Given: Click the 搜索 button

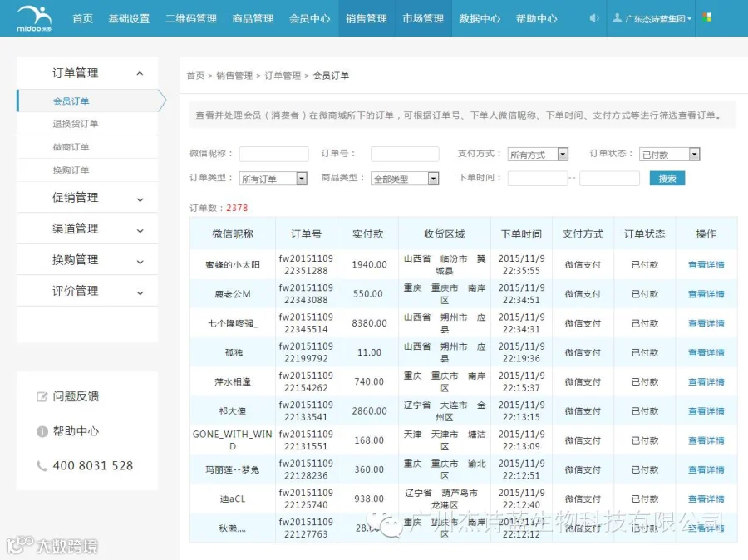Looking at the screenshot, I should coord(667,179).
